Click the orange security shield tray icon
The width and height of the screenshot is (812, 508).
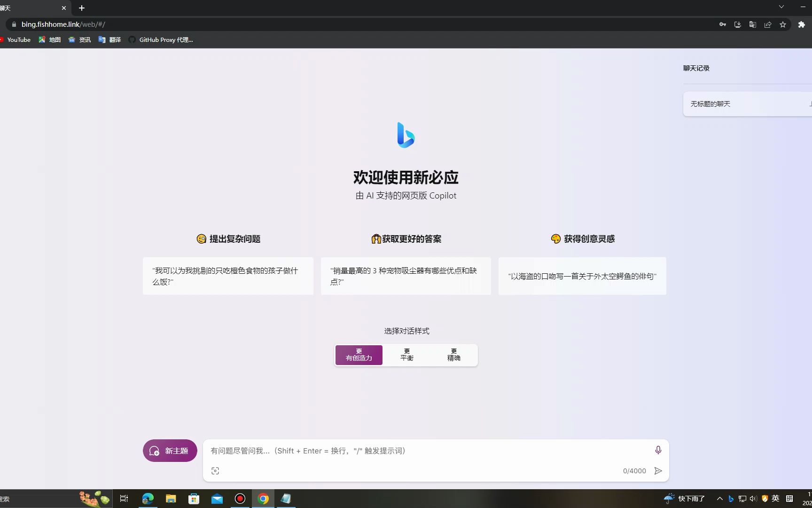(x=765, y=499)
